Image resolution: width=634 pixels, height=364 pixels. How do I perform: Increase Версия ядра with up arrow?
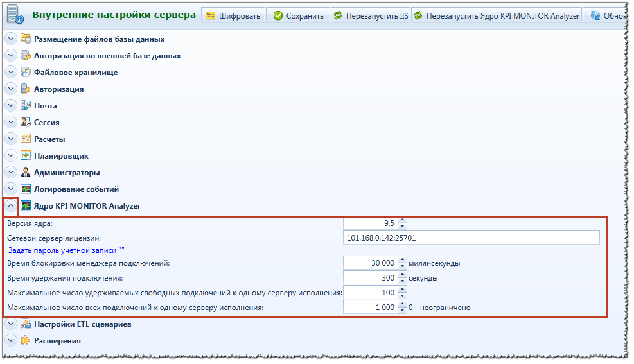402,221
